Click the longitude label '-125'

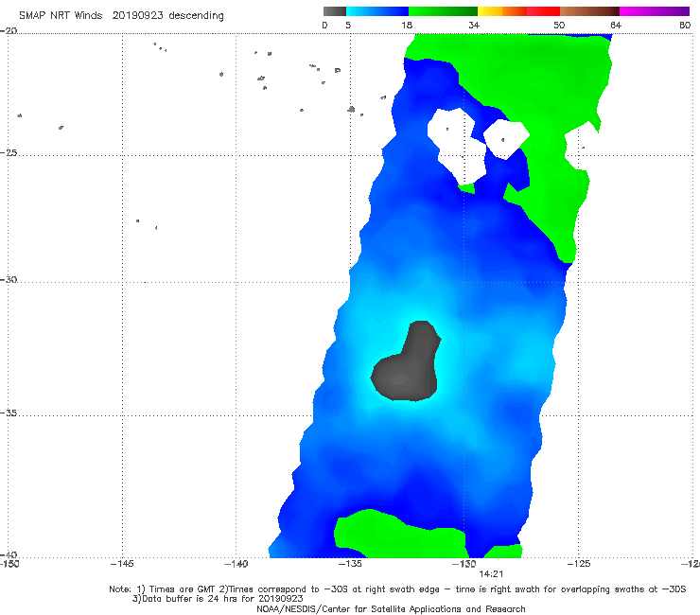click(x=578, y=564)
